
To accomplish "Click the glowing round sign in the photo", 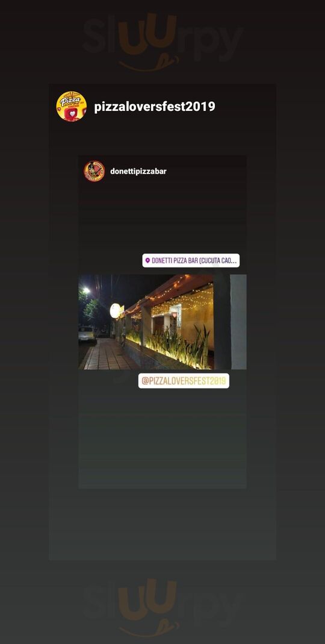I will click(x=116, y=310).
